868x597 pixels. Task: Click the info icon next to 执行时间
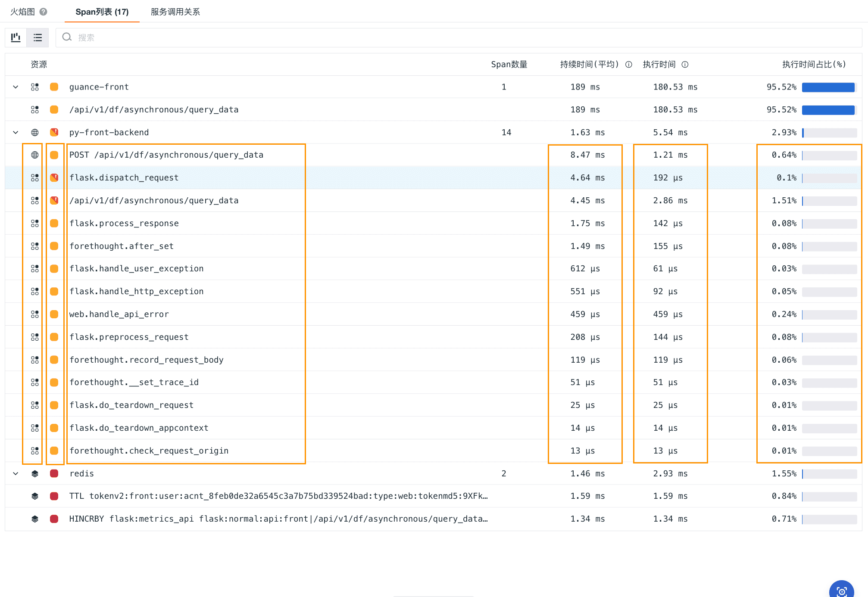click(x=685, y=65)
